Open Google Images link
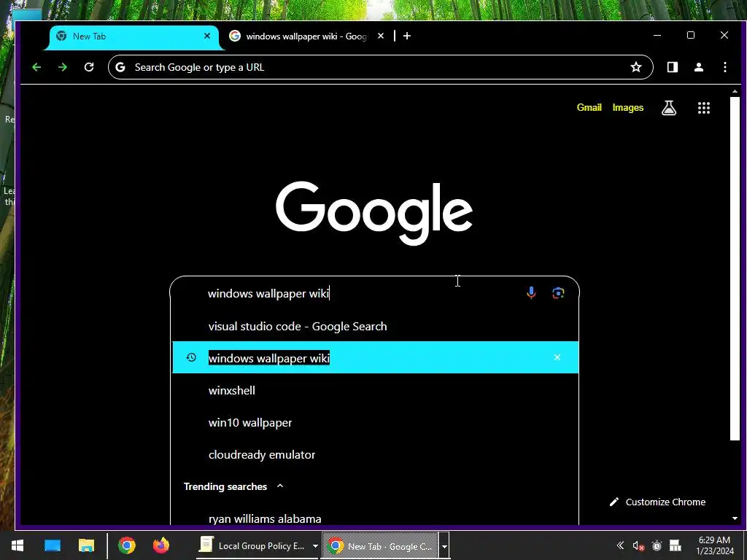The width and height of the screenshot is (747, 560). 628,108
